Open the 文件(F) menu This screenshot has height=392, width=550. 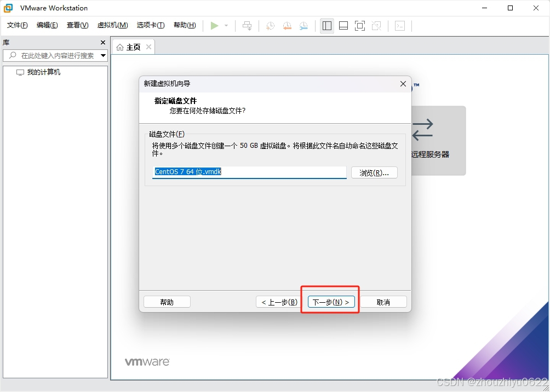17,25
